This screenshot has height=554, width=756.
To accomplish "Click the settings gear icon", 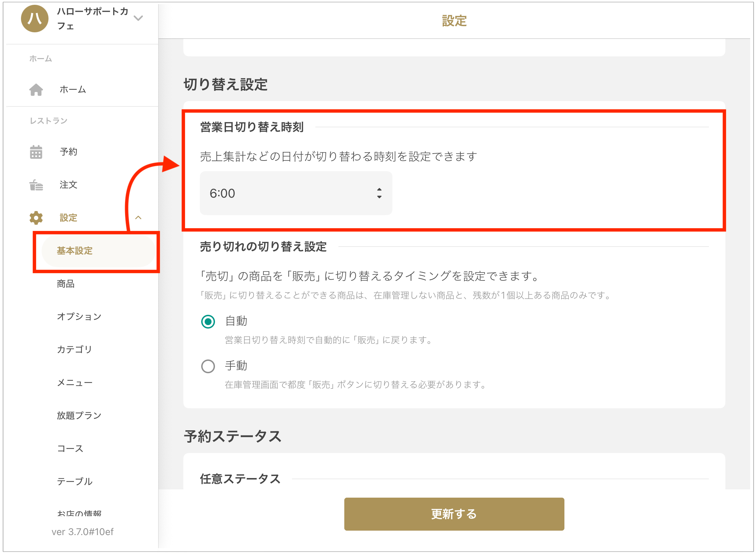I will tap(36, 218).
